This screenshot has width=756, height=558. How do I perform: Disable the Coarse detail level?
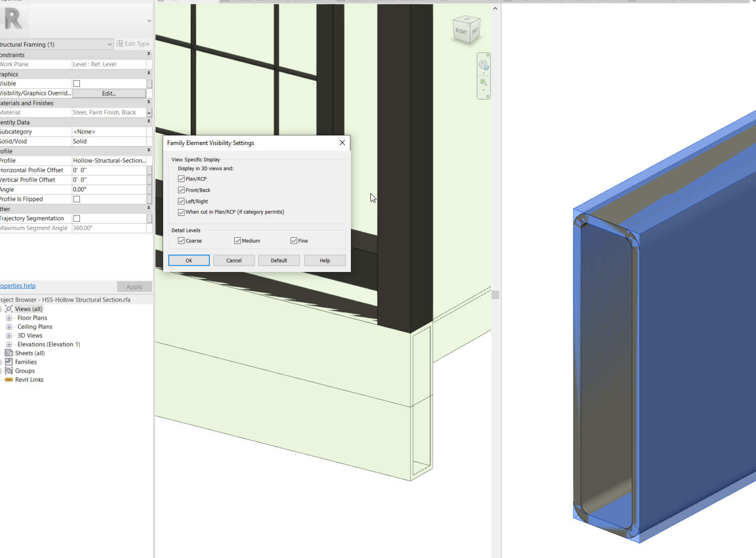(181, 240)
